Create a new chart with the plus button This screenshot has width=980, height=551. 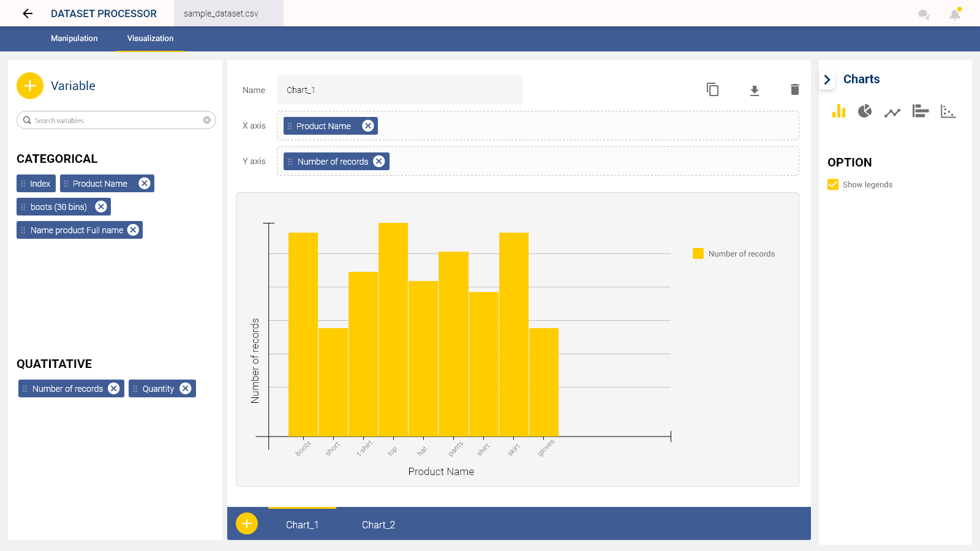247,523
